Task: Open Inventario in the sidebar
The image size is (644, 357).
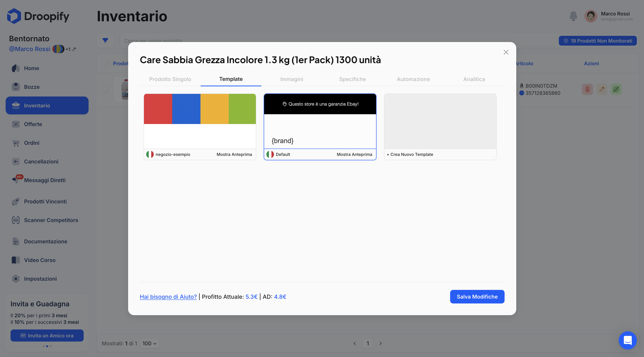Action: click(x=47, y=105)
